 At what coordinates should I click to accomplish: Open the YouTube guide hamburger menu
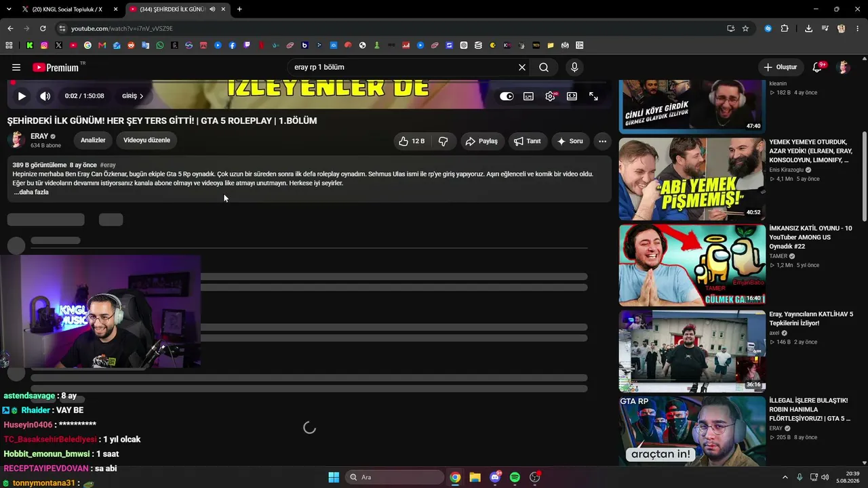pos(16,67)
